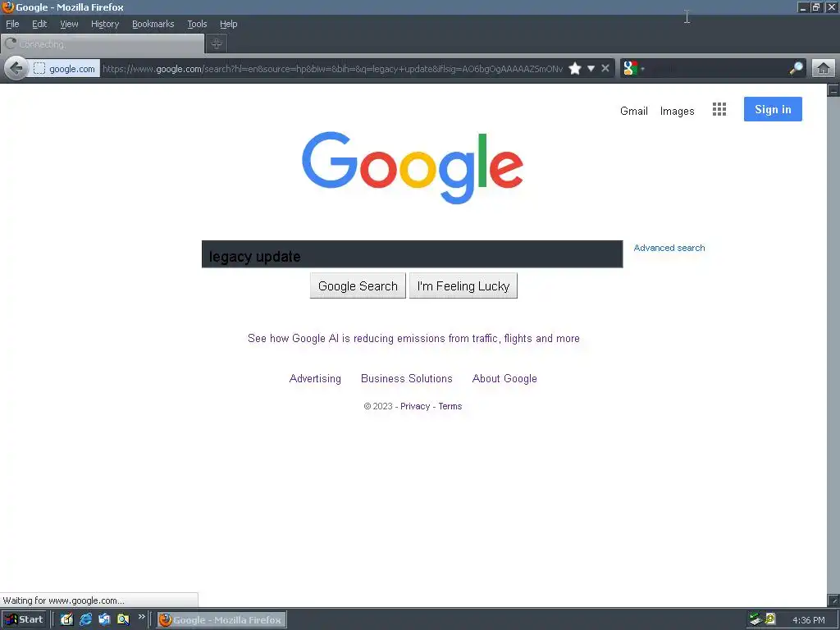
Task: Open the Edit menu
Action: point(39,24)
